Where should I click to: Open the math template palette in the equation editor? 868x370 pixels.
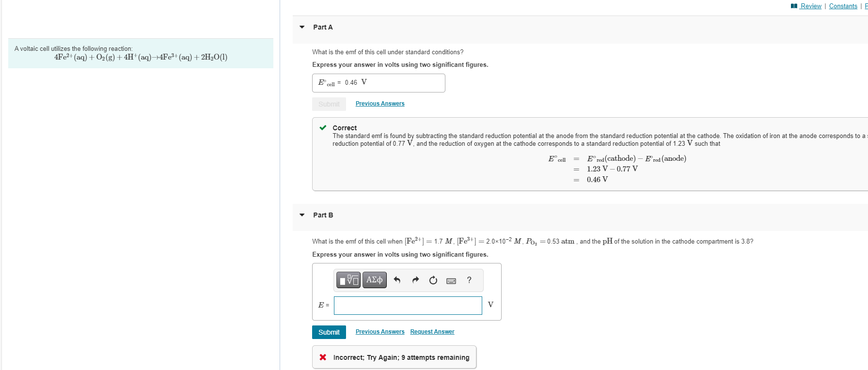[348, 280]
